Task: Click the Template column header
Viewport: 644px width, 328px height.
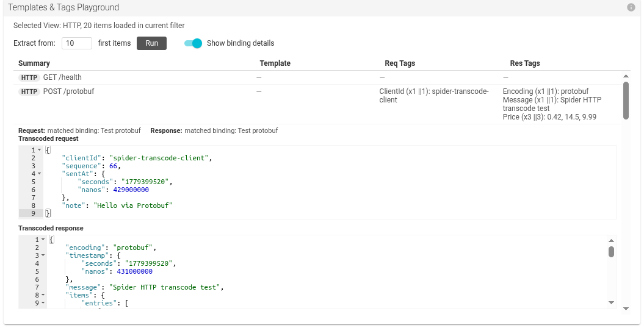Action: [x=275, y=63]
